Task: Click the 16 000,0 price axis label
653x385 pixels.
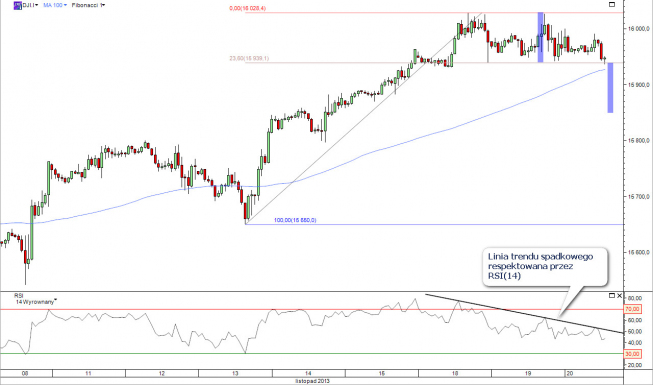Action: pos(638,28)
